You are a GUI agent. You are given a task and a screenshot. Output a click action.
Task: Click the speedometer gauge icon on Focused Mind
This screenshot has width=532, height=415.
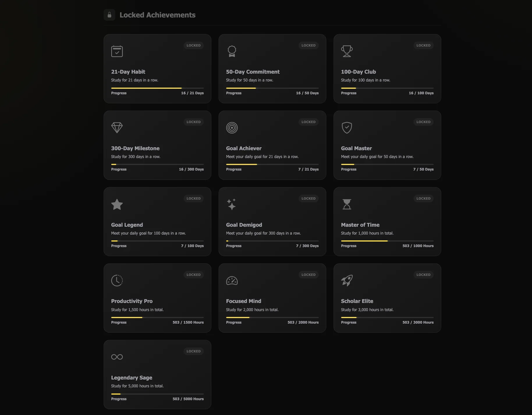click(x=232, y=281)
